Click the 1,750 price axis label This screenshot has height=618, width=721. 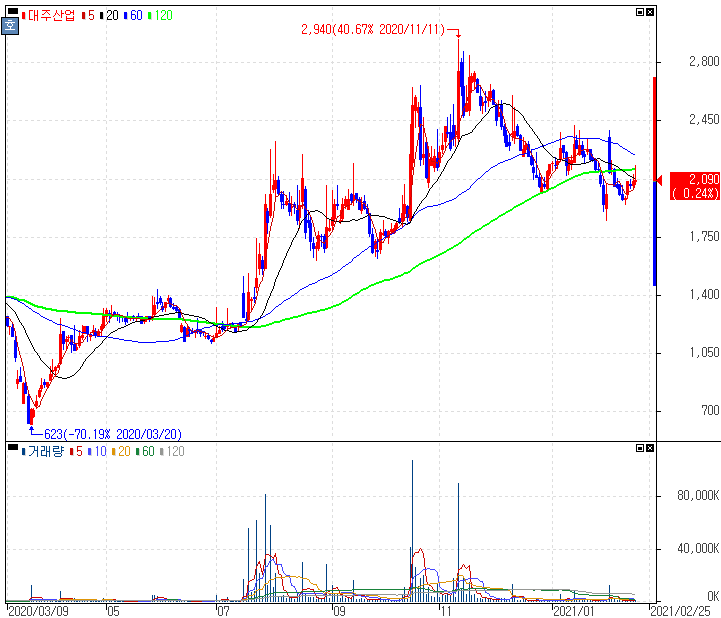704,236
